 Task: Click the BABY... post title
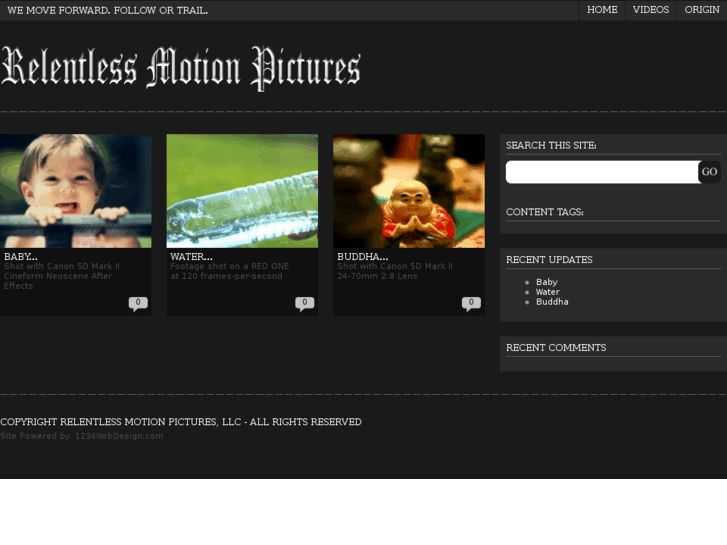coord(21,256)
